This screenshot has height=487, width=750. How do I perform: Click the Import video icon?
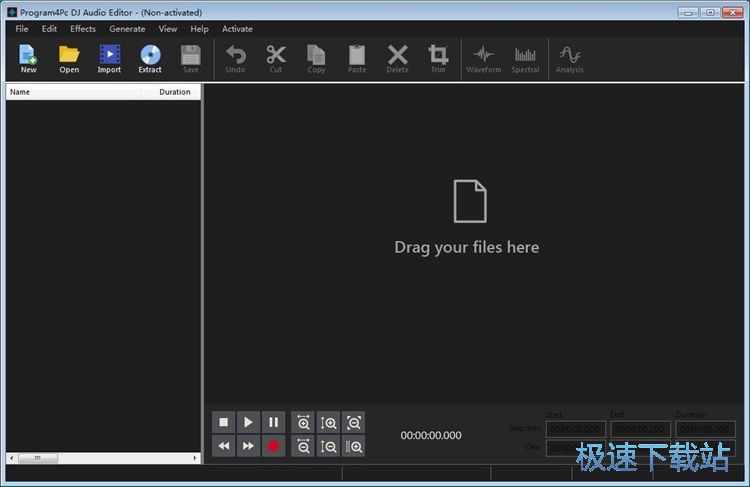coord(109,58)
